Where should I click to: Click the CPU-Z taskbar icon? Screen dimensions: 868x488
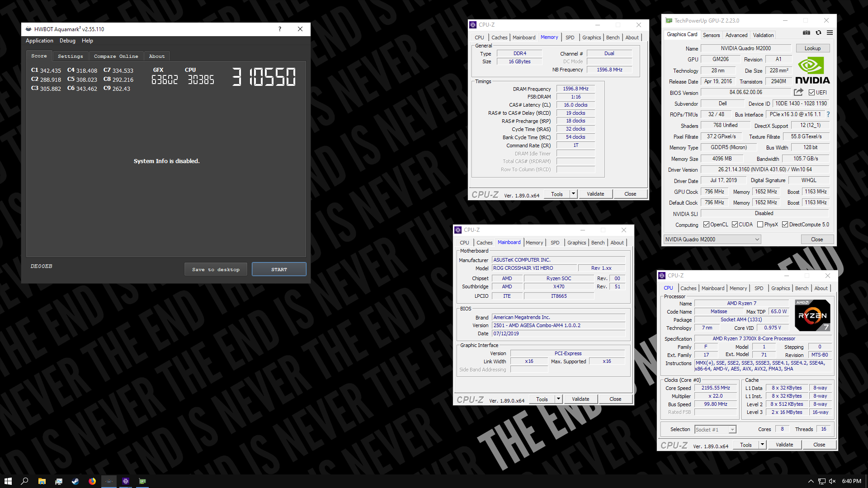[126, 481]
